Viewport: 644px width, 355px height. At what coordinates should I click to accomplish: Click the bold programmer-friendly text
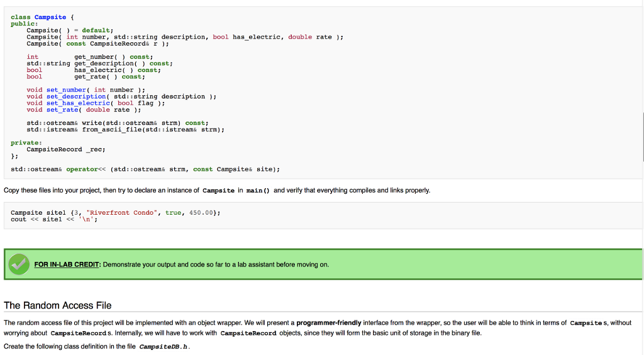[328, 322]
